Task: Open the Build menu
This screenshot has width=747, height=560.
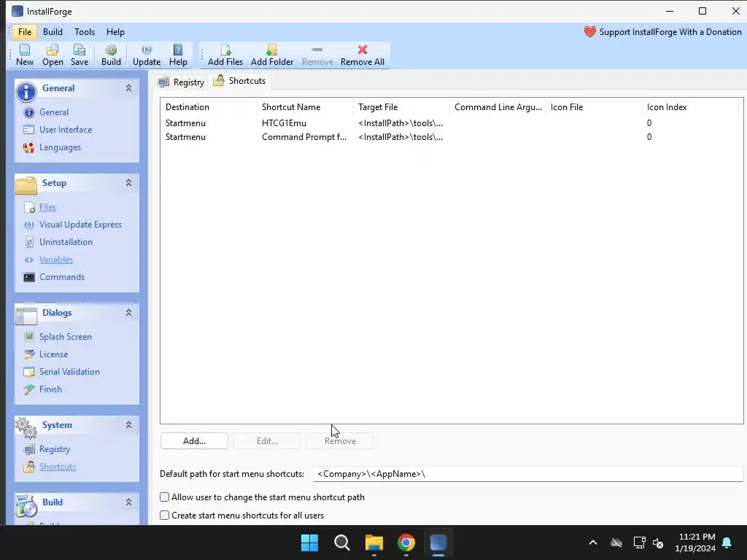Action: coord(53,32)
